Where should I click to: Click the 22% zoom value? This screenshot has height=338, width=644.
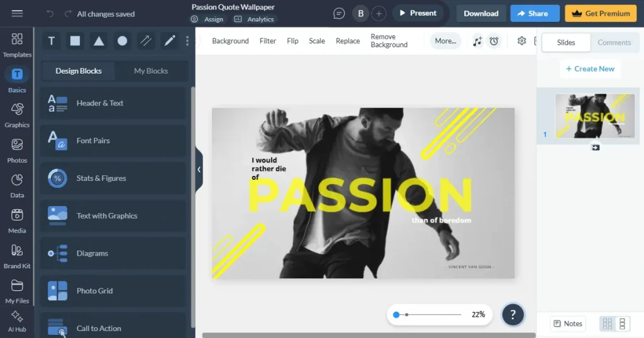pyautogui.click(x=478, y=315)
